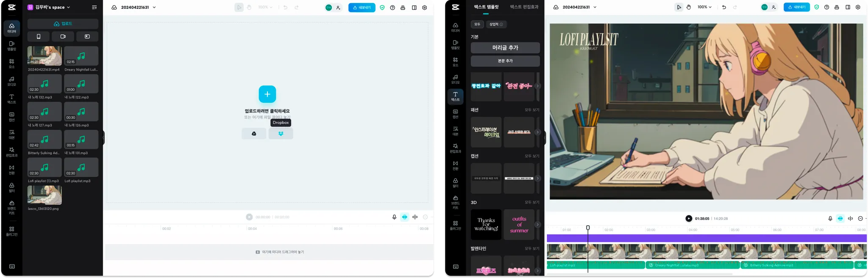Click Google Drive import button in left editor
The width and height of the screenshot is (868, 278).
[254, 134]
